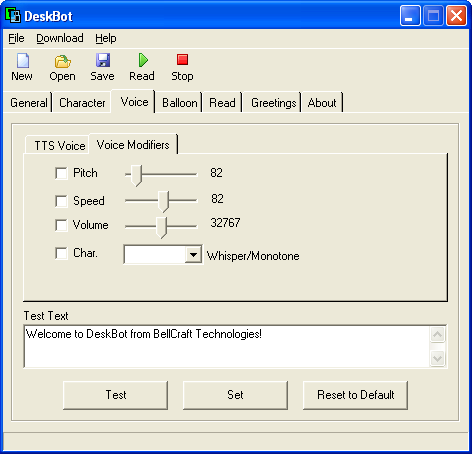The height and width of the screenshot is (454, 472).
Task: Go to the Read tab
Action: (222, 103)
